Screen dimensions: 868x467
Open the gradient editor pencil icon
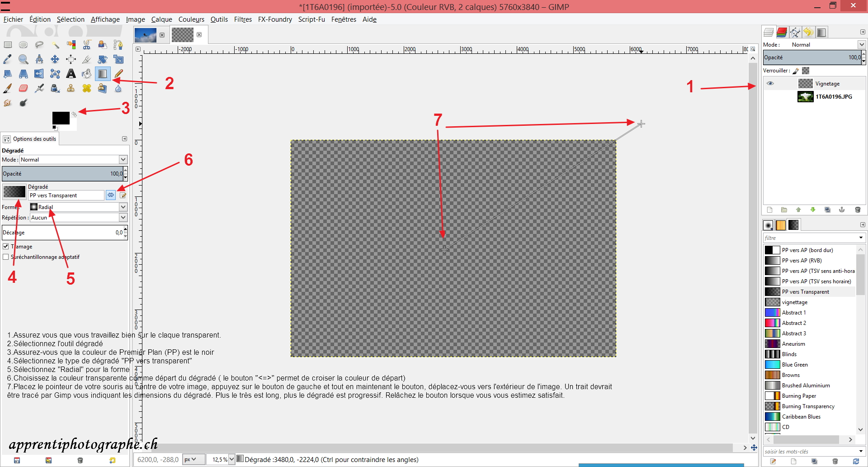click(x=123, y=195)
